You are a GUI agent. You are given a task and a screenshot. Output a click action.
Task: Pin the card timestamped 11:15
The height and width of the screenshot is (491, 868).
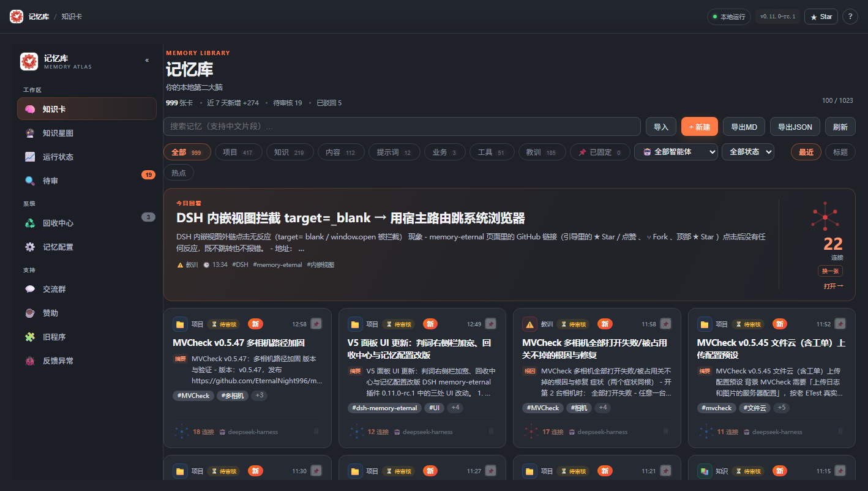(840, 471)
